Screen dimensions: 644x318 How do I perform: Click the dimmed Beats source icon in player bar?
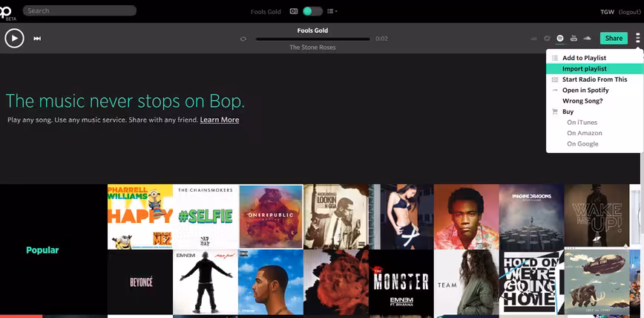[x=534, y=39]
